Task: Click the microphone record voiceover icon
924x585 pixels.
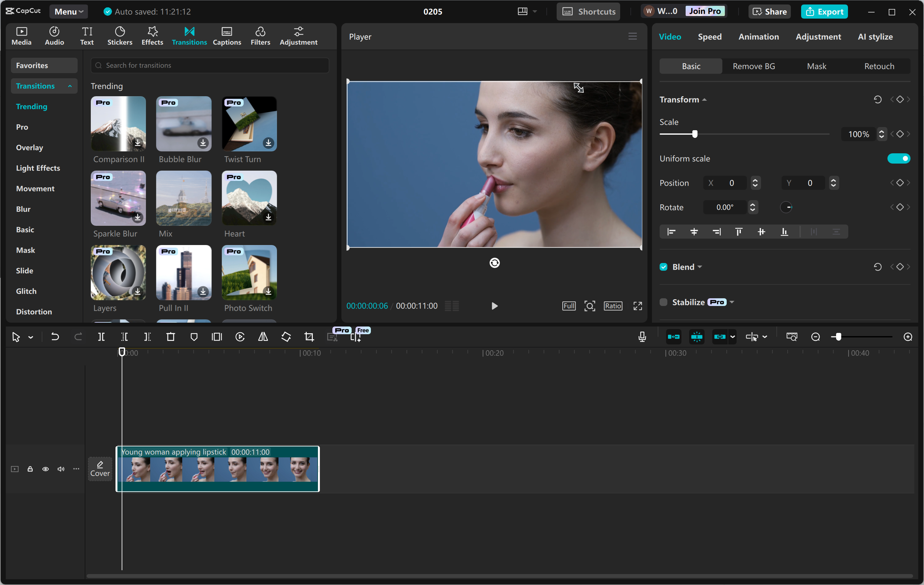Action: 642,337
